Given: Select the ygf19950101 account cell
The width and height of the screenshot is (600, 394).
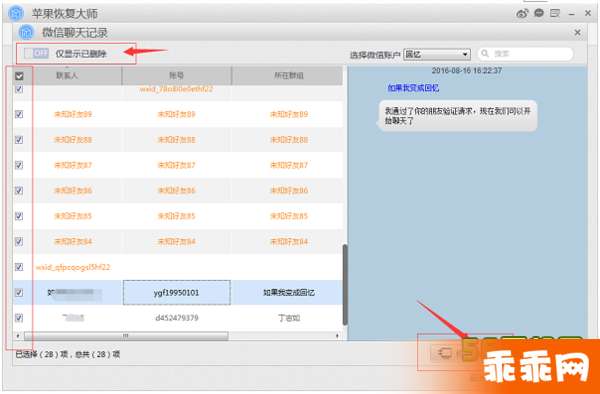Looking at the screenshot, I should [x=177, y=293].
